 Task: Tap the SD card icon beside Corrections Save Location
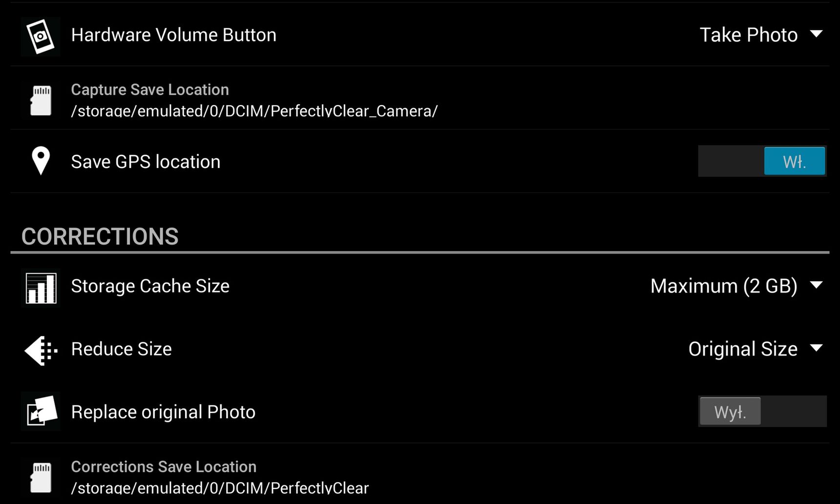click(41, 478)
